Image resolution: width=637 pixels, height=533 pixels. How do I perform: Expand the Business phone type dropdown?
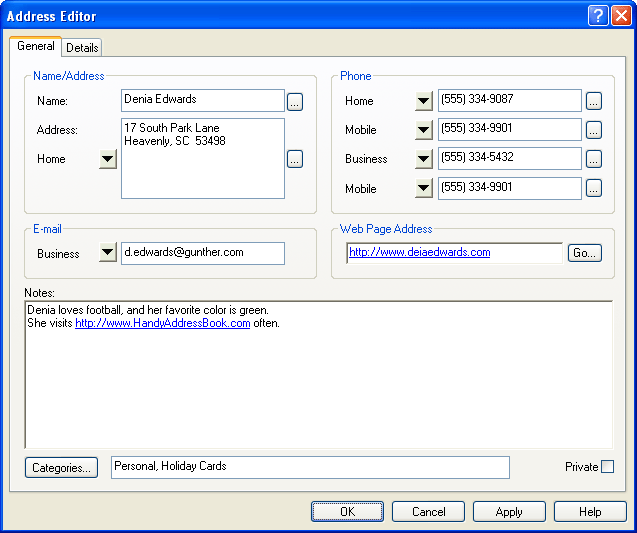[424, 159]
